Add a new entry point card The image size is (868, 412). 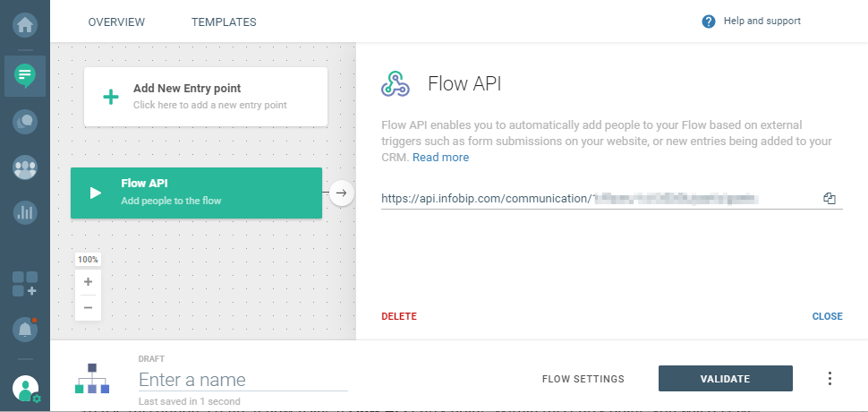[x=206, y=97]
